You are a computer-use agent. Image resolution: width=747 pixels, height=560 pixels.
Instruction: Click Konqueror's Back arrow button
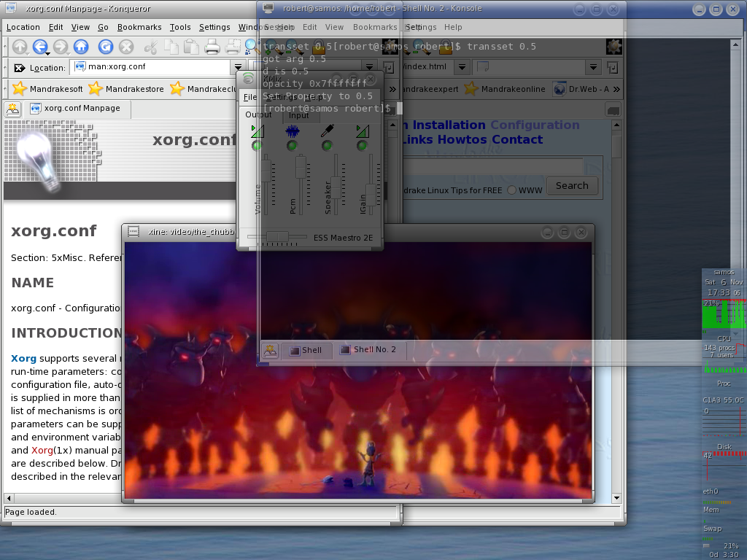click(x=39, y=47)
